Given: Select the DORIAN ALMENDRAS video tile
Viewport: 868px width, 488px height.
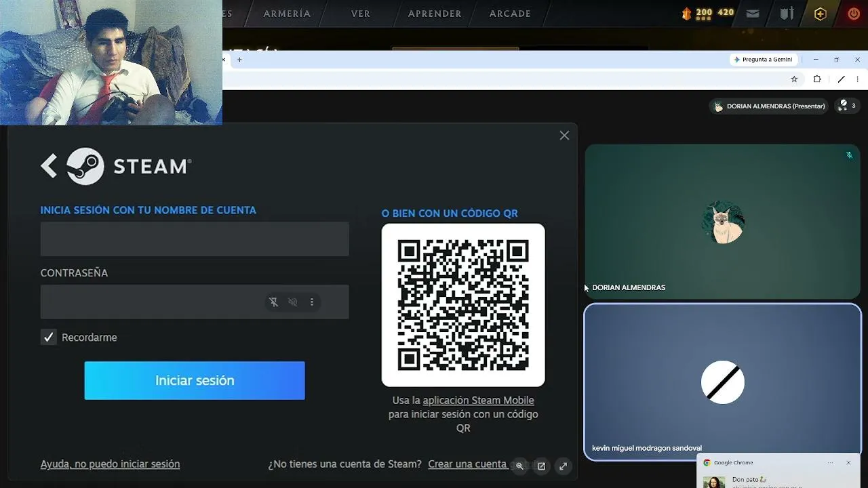Looking at the screenshot, I should click(722, 222).
